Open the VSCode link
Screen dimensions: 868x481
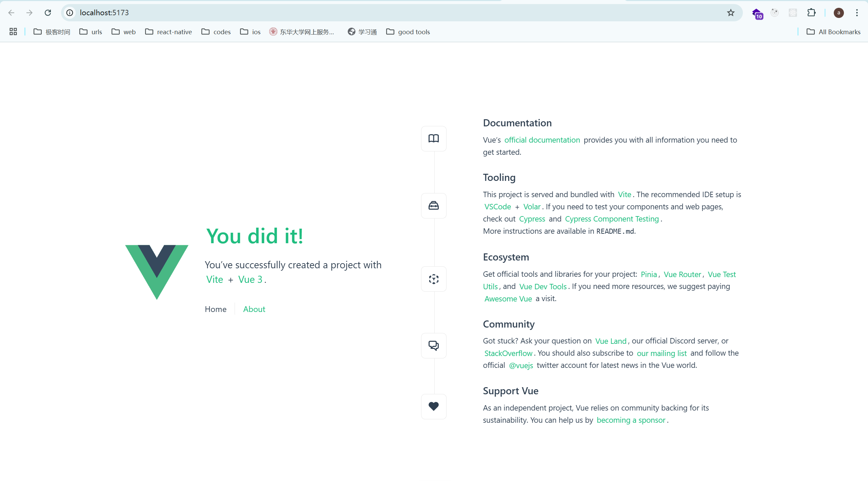click(498, 207)
